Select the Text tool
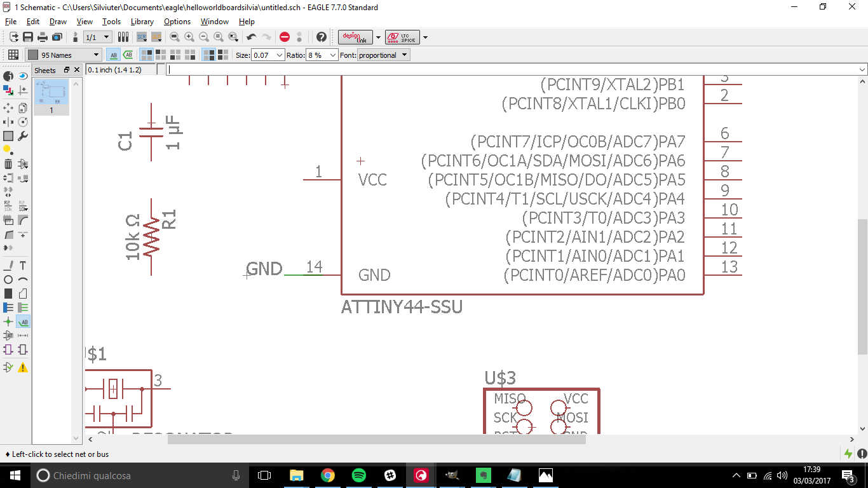The width and height of the screenshot is (868, 488). click(x=23, y=265)
